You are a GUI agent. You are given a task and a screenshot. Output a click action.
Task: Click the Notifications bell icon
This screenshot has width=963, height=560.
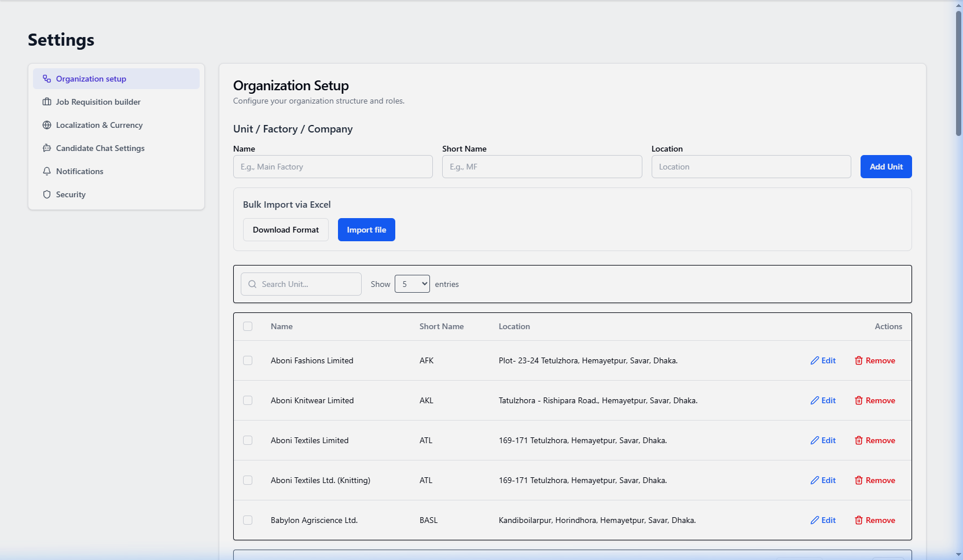coord(47,171)
